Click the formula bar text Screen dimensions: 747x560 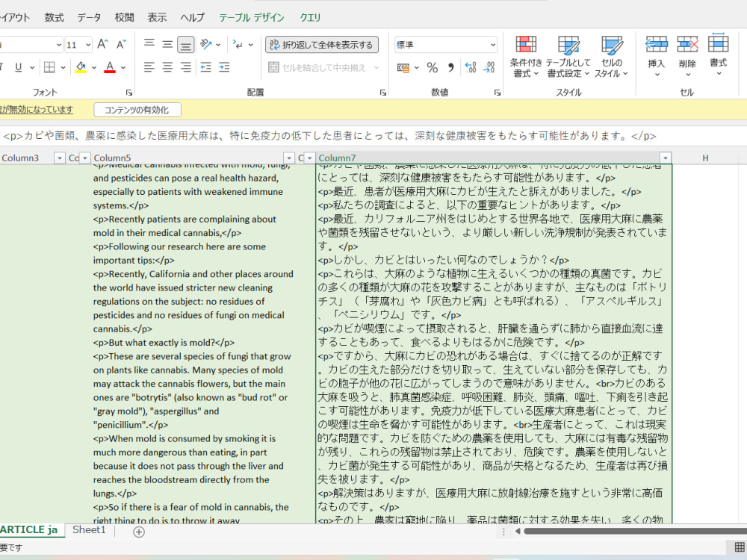329,136
